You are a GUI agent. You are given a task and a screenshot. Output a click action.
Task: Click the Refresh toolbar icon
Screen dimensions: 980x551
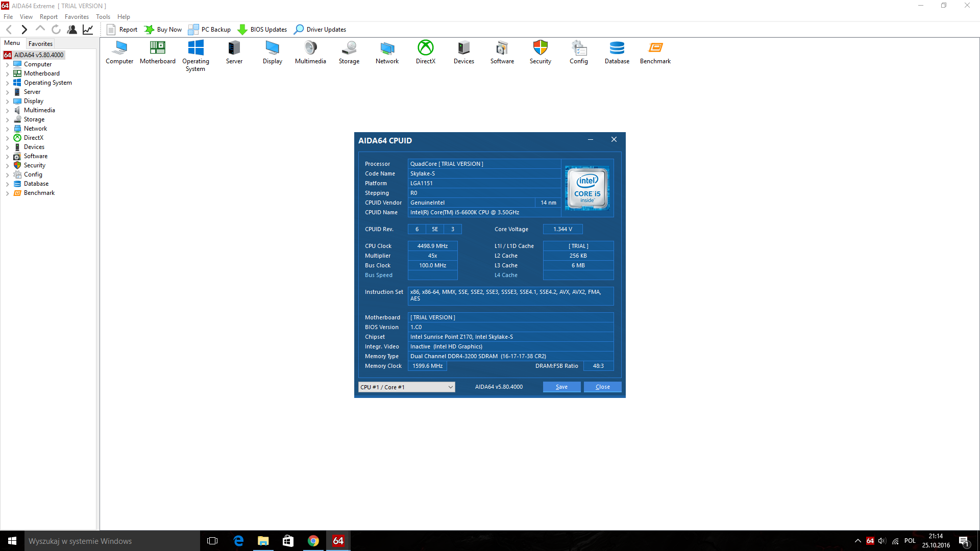tap(56, 30)
